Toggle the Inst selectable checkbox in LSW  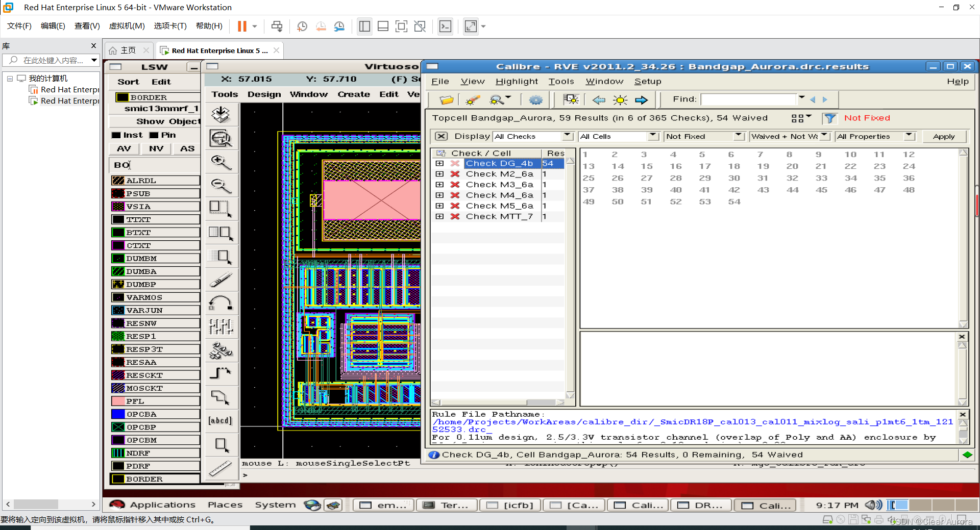(116, 135)
